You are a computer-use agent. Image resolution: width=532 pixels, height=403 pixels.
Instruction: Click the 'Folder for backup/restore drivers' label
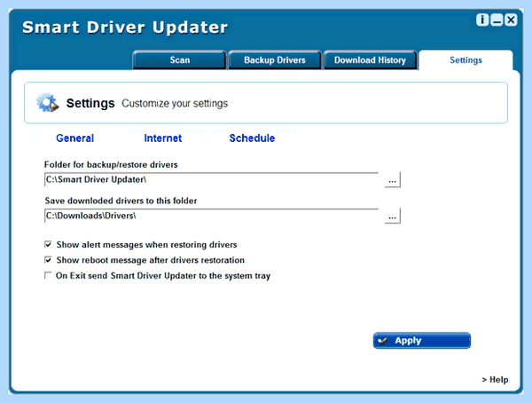click(111, 164)
